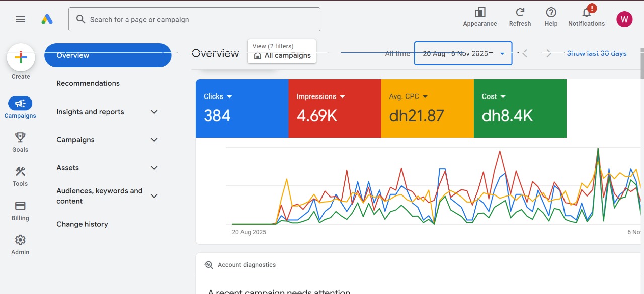This screenshot has height=294, width=644.
Task: Switch to the Recommendations page
Action: 88,83
